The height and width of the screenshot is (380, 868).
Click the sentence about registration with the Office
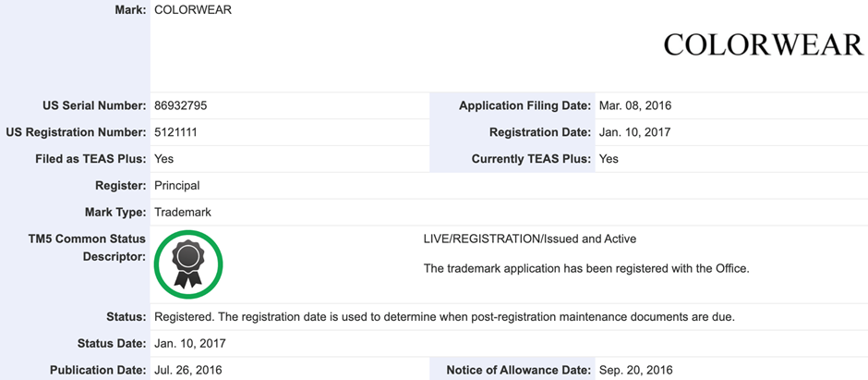(585, 269)
